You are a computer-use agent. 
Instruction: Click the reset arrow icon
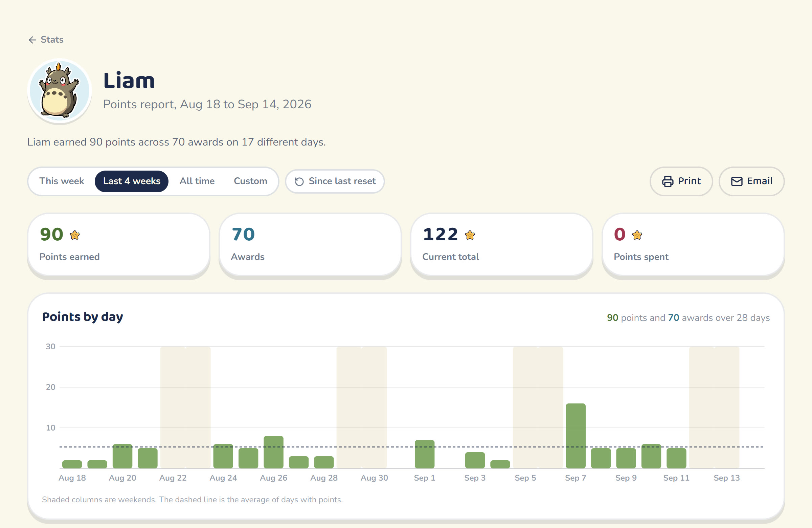click(299, 181)
